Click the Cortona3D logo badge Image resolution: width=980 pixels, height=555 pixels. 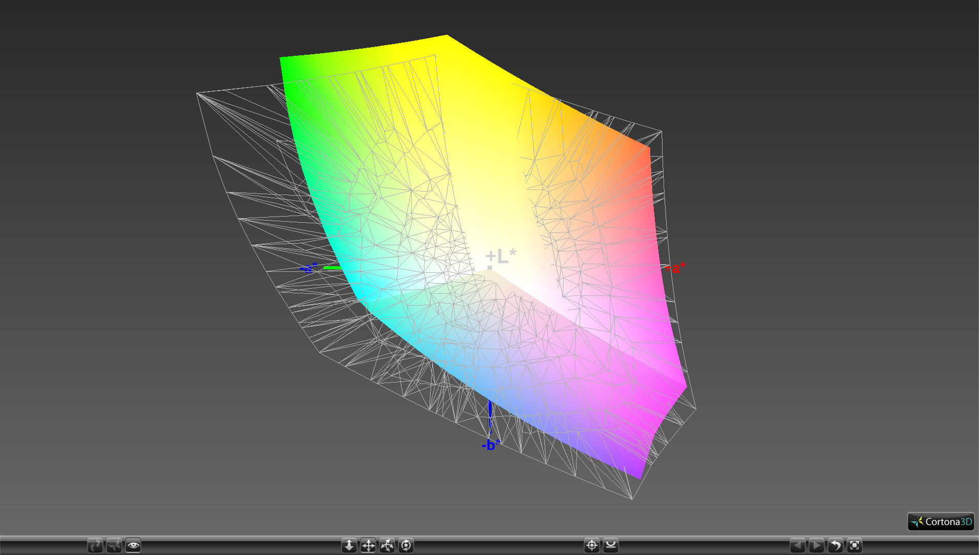[x=941, y=522]
